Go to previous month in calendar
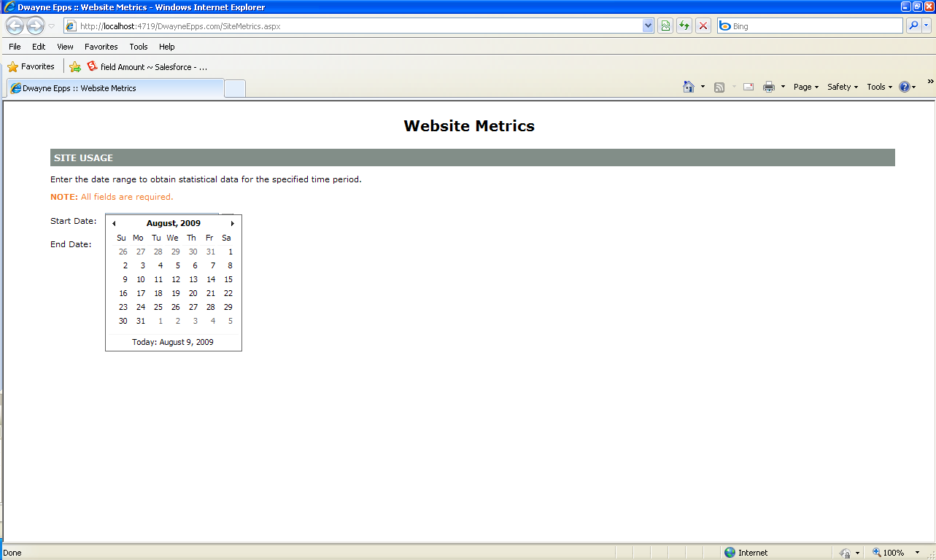The image size is (936, 560). 114,224
